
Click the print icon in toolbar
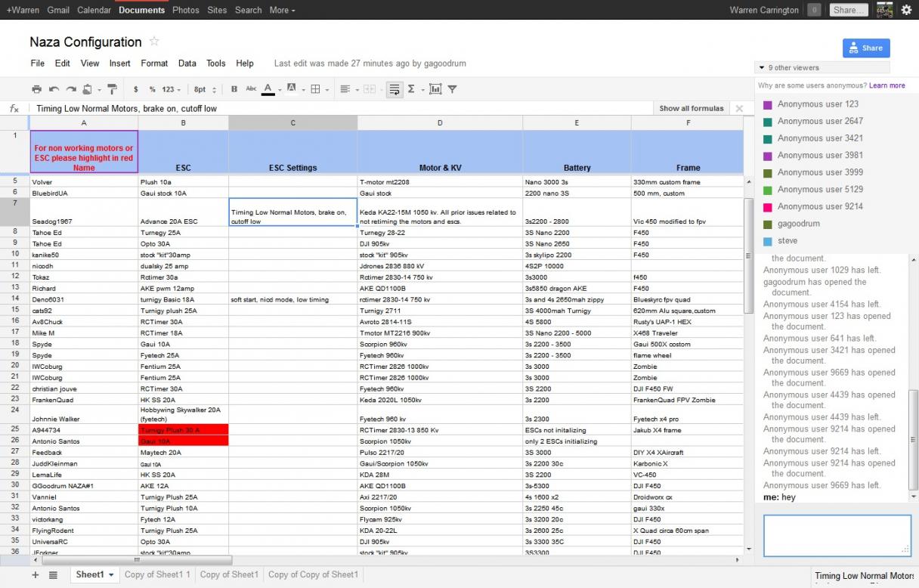[36, 89]
